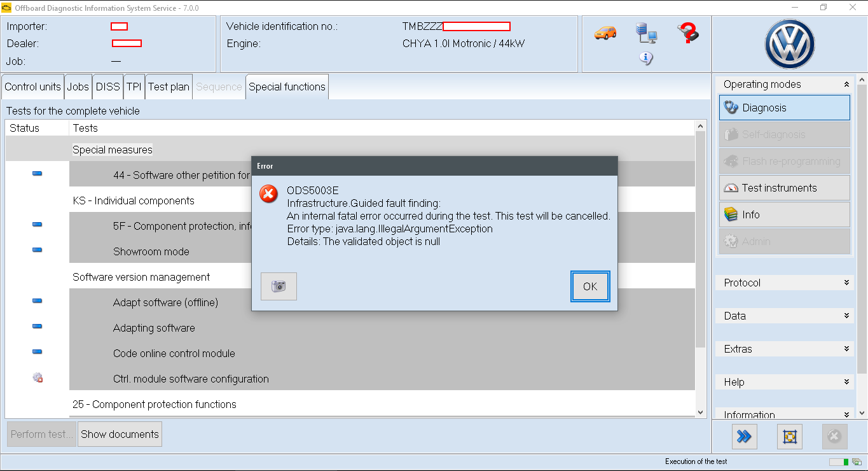
Task: Click the blue info speech bubble icon
Action: (646, 59)
